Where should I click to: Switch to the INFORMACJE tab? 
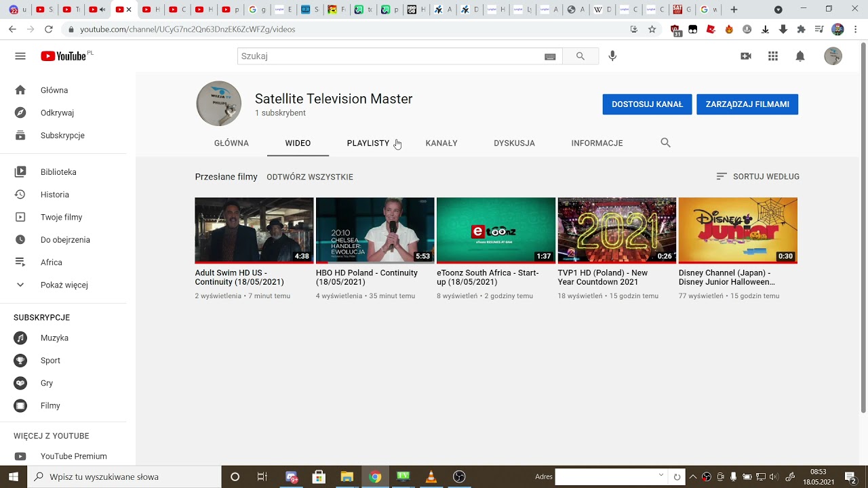click(597, 143)
